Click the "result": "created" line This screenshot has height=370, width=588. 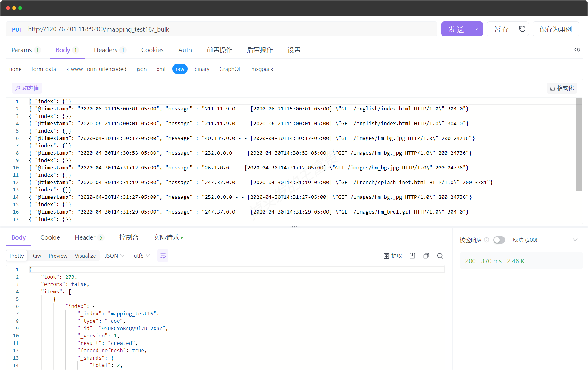[x=107, y=343]
